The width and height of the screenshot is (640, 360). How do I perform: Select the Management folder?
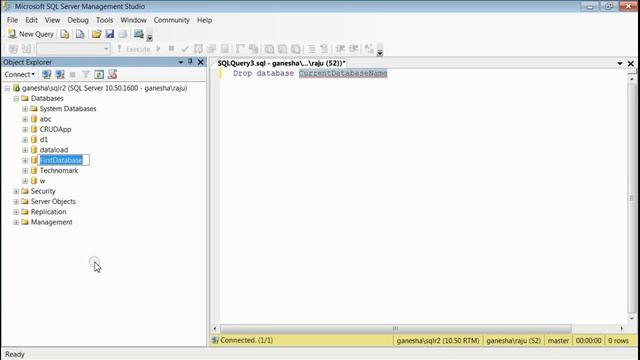[x=51, y=222]
